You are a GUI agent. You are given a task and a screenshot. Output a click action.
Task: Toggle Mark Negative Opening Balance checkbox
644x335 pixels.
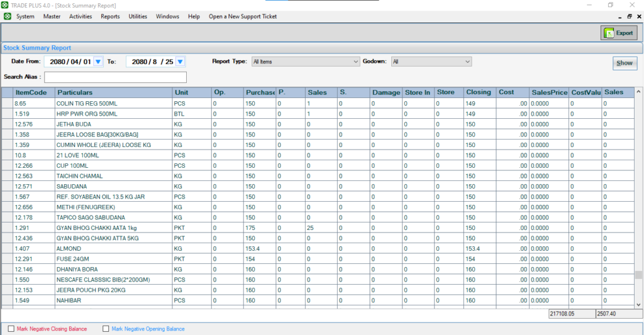click(x=106, y=329)
